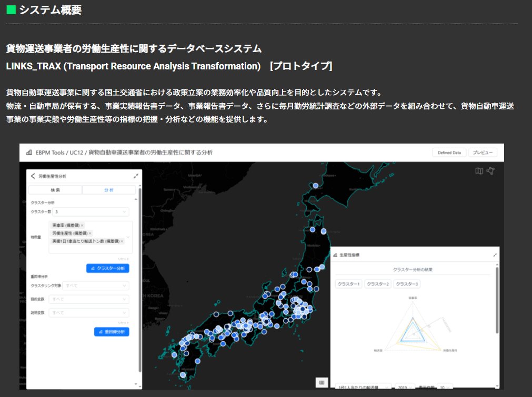Run the 重回帰分析 button
This screenshot has height=397, width=532.
112,332
